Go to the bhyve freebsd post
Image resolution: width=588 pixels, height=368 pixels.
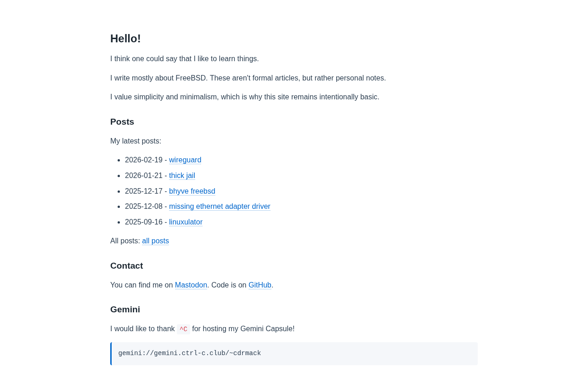192,191
